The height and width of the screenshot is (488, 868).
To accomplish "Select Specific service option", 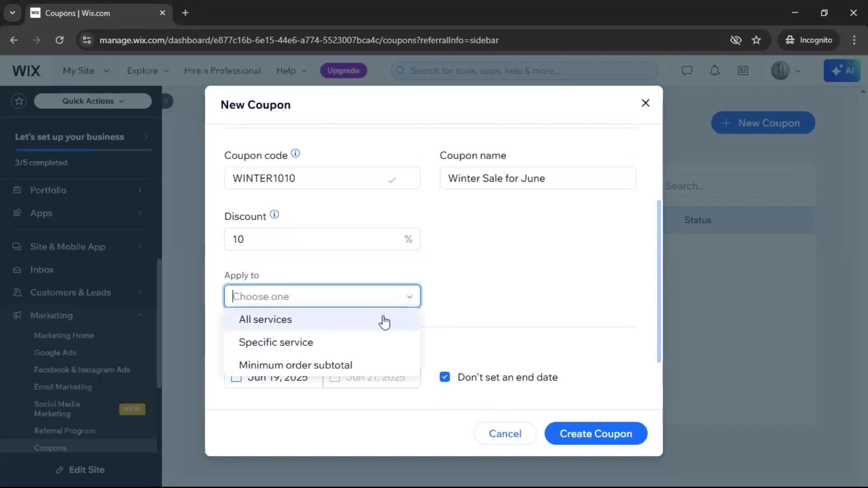I will coord(322,343).
